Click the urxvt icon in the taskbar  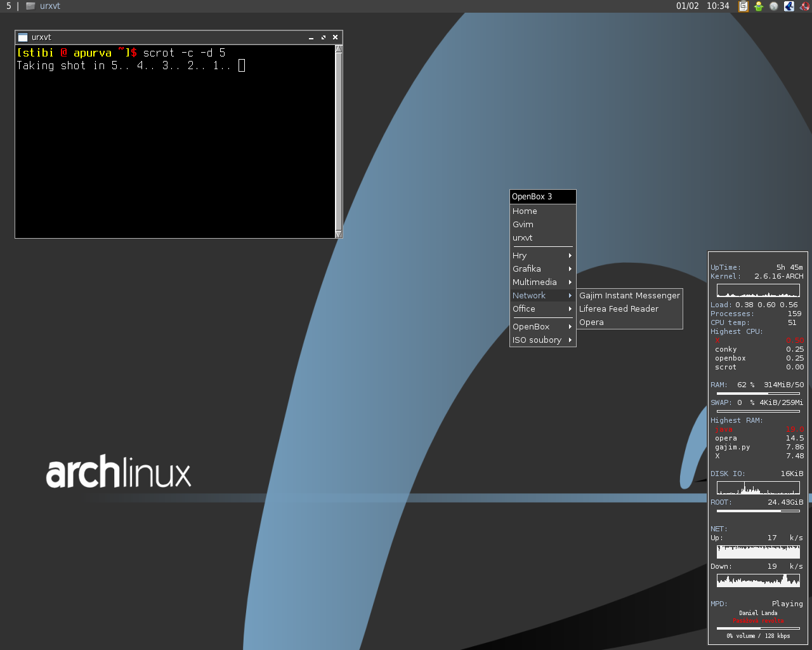click(x=30, y=6)
